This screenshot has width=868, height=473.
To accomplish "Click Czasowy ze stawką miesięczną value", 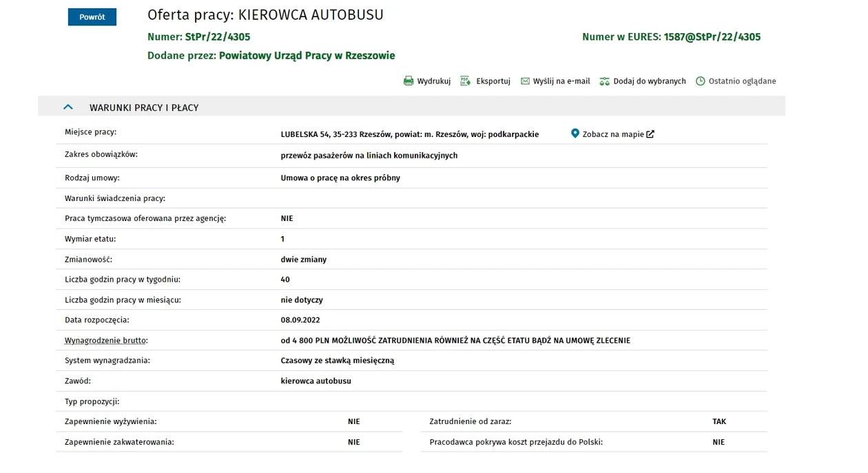I will (x=338, y=360).
